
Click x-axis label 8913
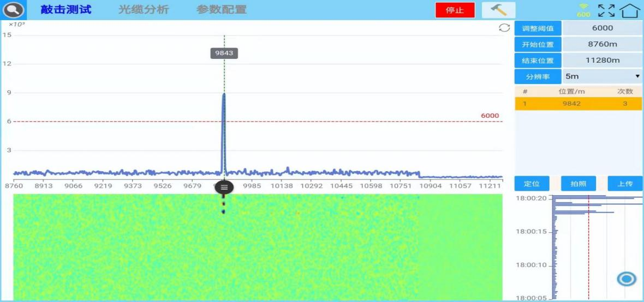(44, 186)
